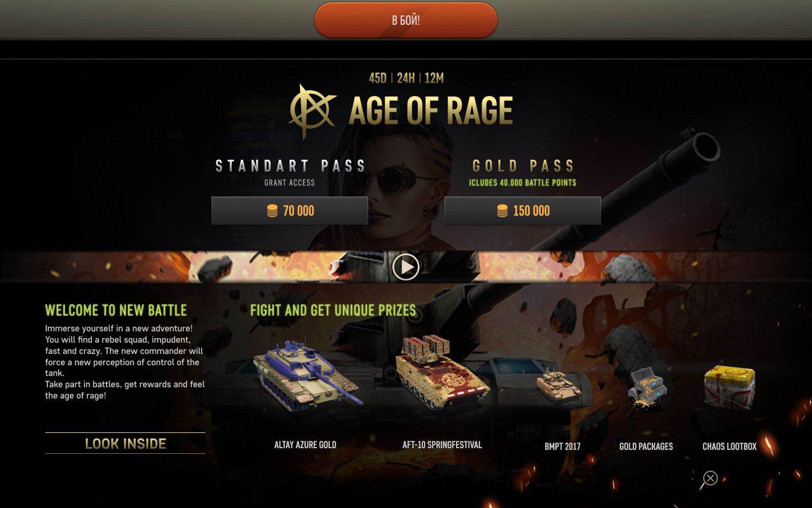
Task: Click the Altay Azure Gold tank image
Action: [307, 375]
